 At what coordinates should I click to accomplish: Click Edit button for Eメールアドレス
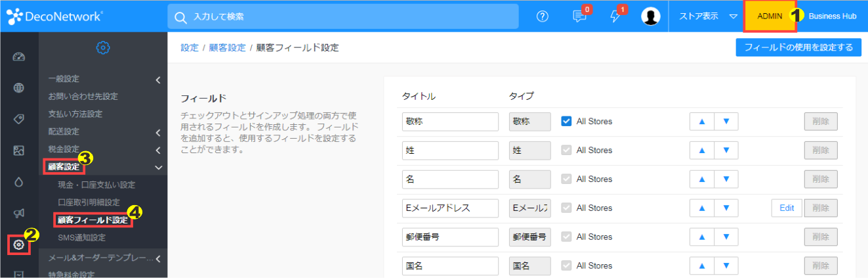point(787,208)
